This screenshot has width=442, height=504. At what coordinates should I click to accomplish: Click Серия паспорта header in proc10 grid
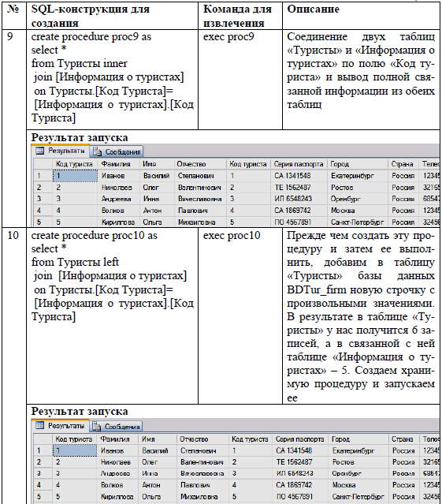click(x=300, y=439)
